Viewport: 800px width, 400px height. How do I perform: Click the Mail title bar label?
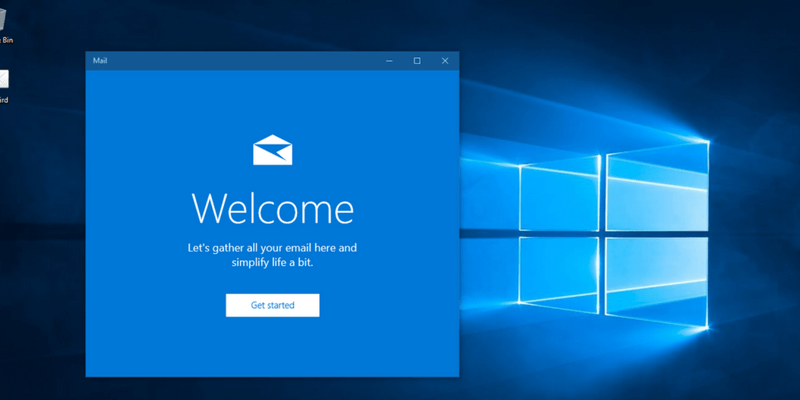click(100, 61)
